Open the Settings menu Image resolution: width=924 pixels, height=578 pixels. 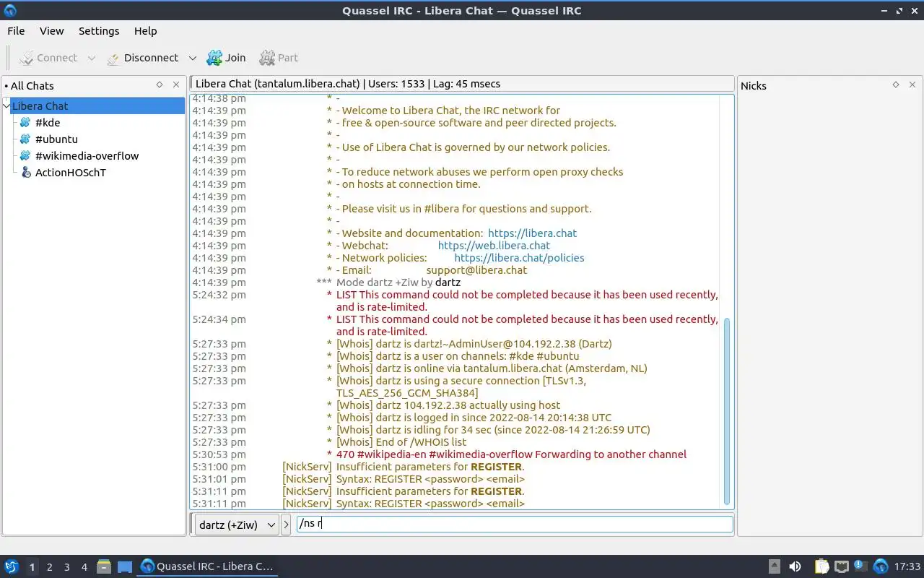tap(99, 31)
